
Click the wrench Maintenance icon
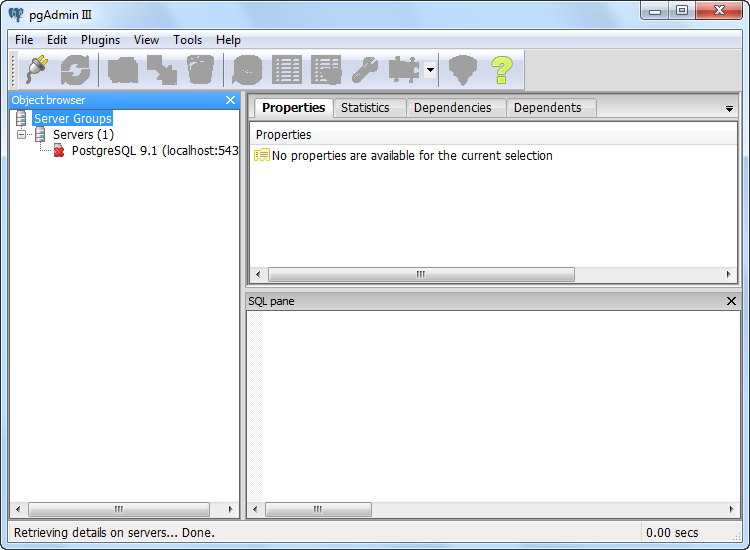coord(364,70)
